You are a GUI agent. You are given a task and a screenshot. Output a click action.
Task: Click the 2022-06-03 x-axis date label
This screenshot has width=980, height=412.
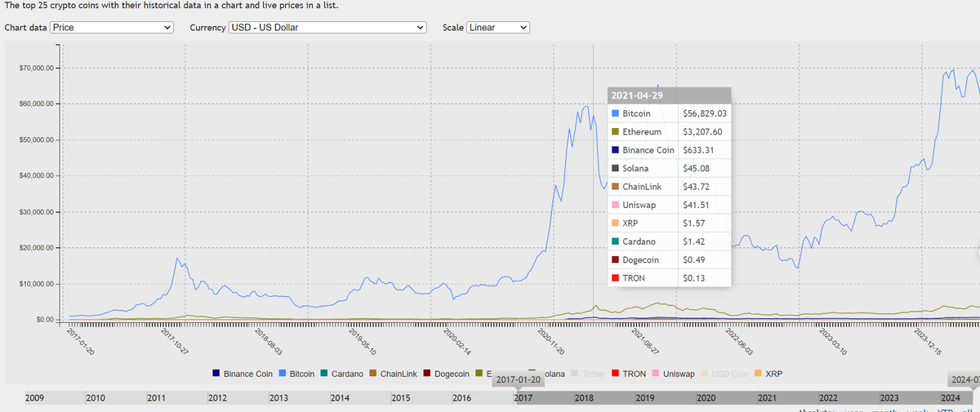[737, 342]
